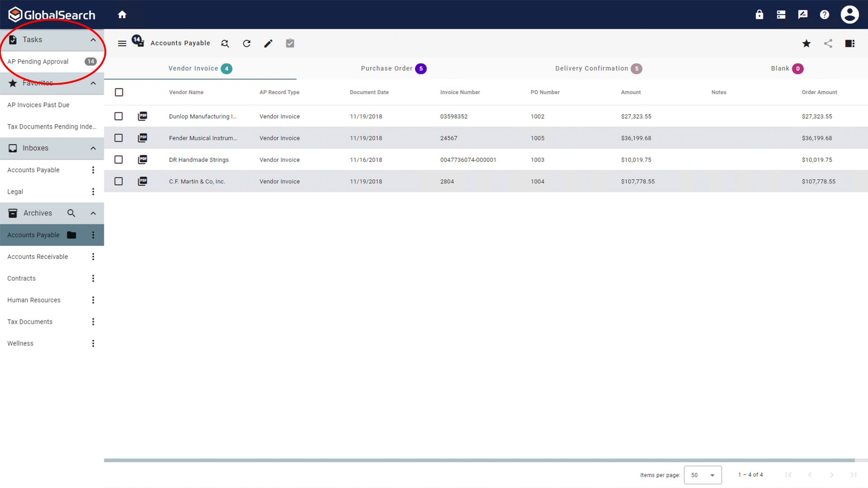The height and width of the screenshot is (488, 868).
Task: Open the feedback chat icon
Action: 802,14
